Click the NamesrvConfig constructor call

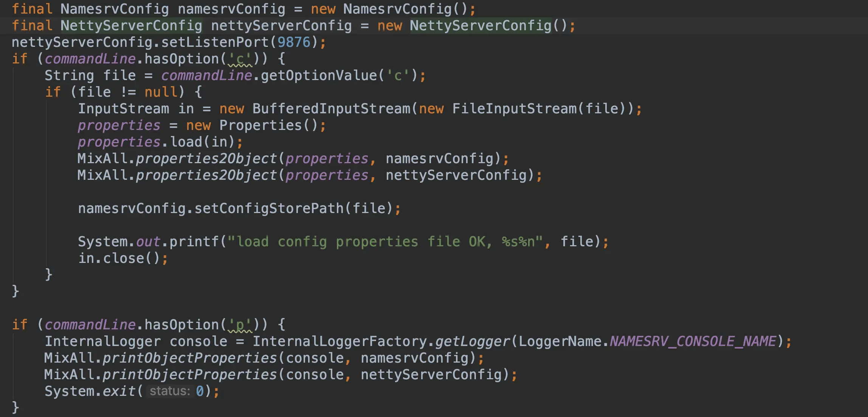point(397,9)
